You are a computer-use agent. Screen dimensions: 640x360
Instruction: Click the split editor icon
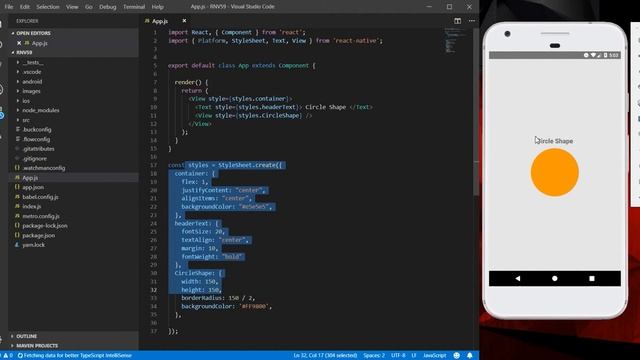coord(458,21)
